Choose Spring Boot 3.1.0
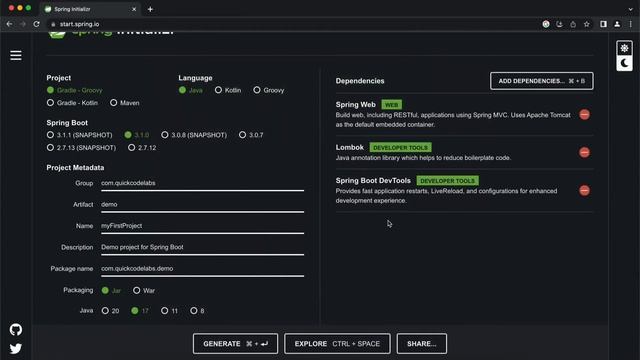 click(x=137, y=135)
